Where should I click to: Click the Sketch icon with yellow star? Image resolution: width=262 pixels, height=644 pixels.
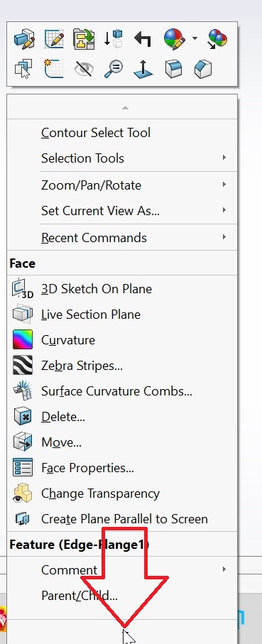(x=54, y=69)
